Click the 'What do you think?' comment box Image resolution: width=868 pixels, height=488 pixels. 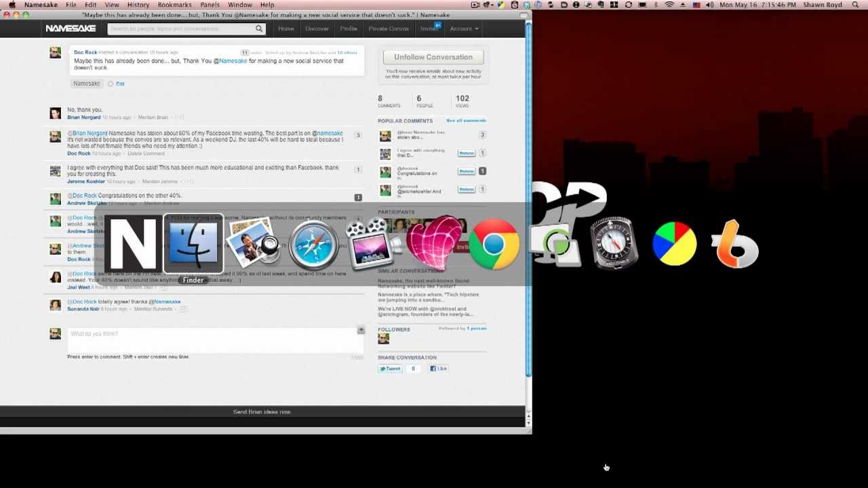tap(216, 339)
